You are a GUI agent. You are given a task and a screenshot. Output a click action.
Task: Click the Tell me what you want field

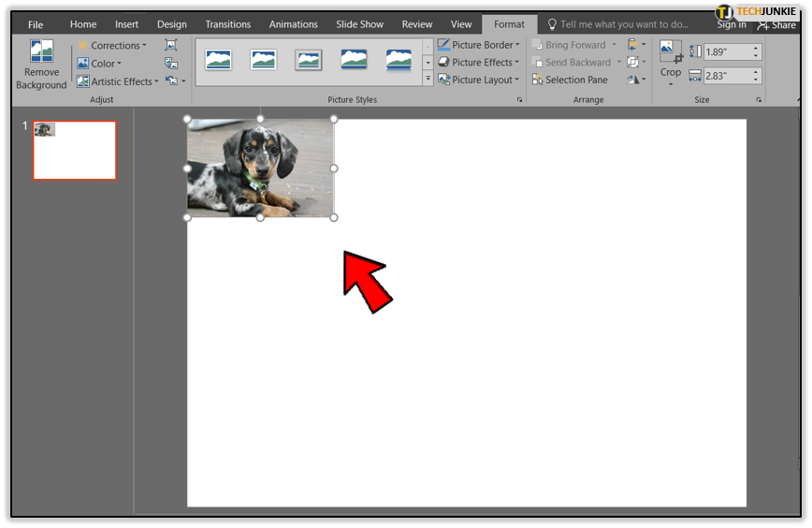pos(619,24)
